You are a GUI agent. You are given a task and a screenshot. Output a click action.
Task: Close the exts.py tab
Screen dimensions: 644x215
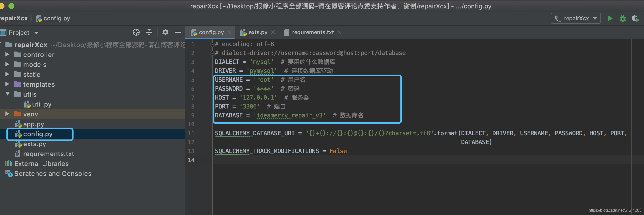[x=273, y=32]
